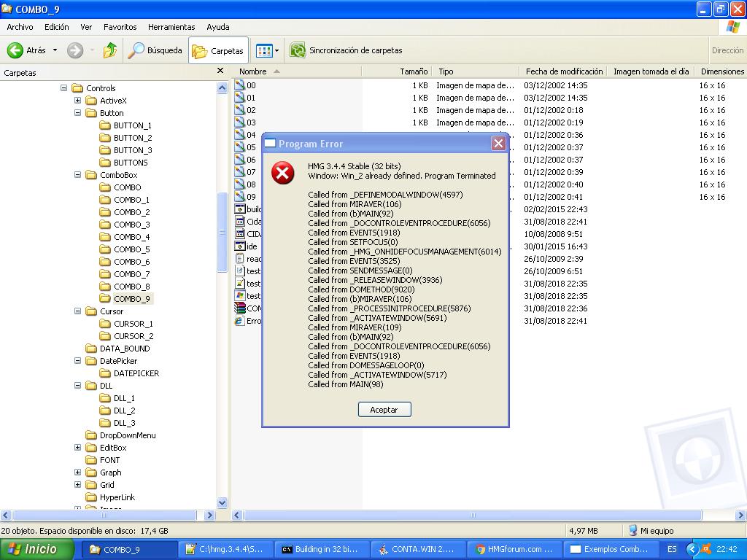Image resolution: width=747 pixels, height=560 pixels.
Task: Click the file list horizontal scrollbar
Action: [472, 515]
